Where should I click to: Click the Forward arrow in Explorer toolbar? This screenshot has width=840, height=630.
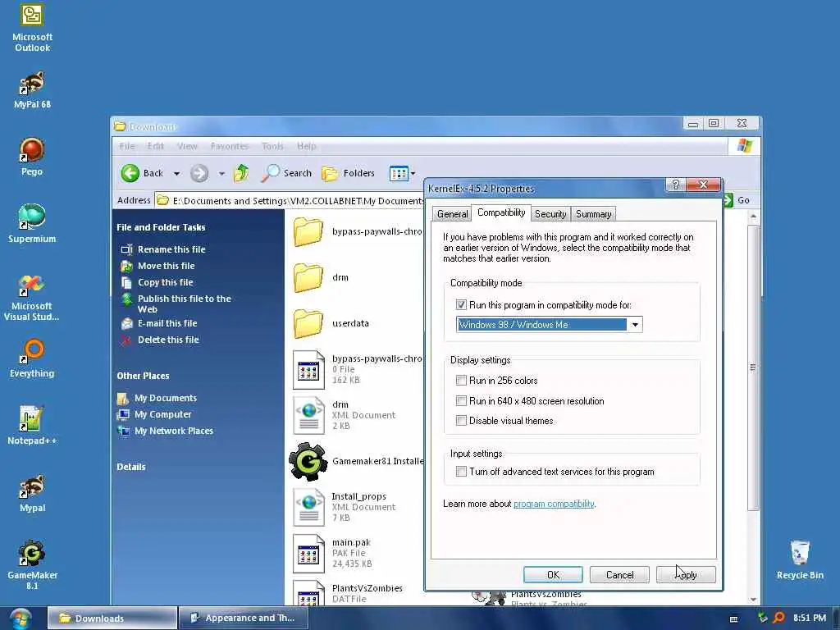click(x=199, y=173)
